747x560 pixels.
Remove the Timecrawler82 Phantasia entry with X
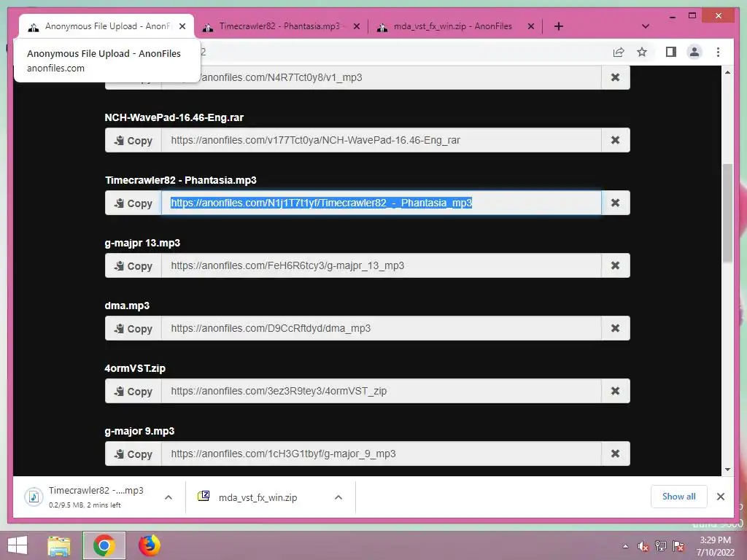pyautogui.click(x=616, y=203)
